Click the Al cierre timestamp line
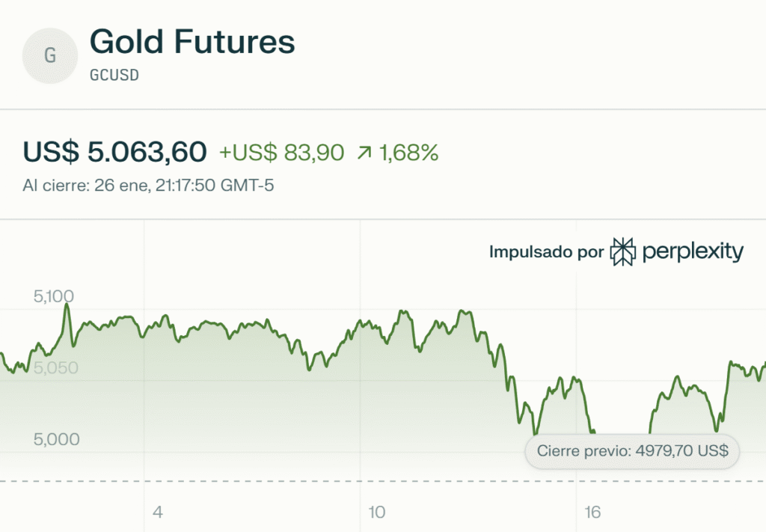The image size is (766, 532). [x=149, y=185]
